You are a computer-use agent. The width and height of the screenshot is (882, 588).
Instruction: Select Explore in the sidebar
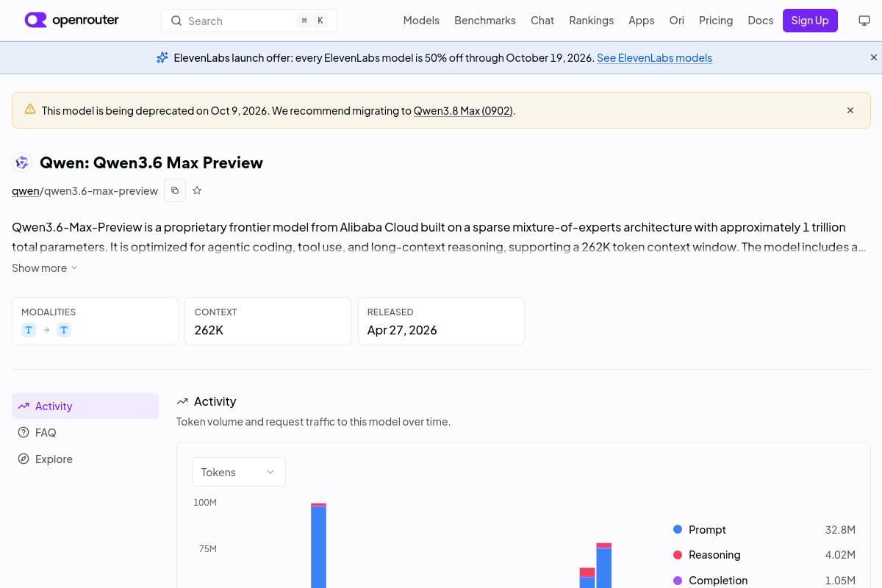(x=85, y=459)
